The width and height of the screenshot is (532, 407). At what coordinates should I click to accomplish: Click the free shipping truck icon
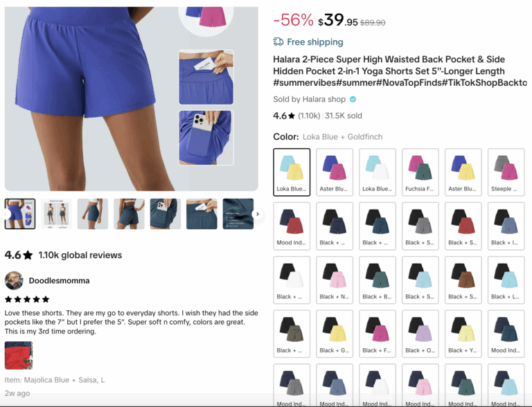coord(278,42)
